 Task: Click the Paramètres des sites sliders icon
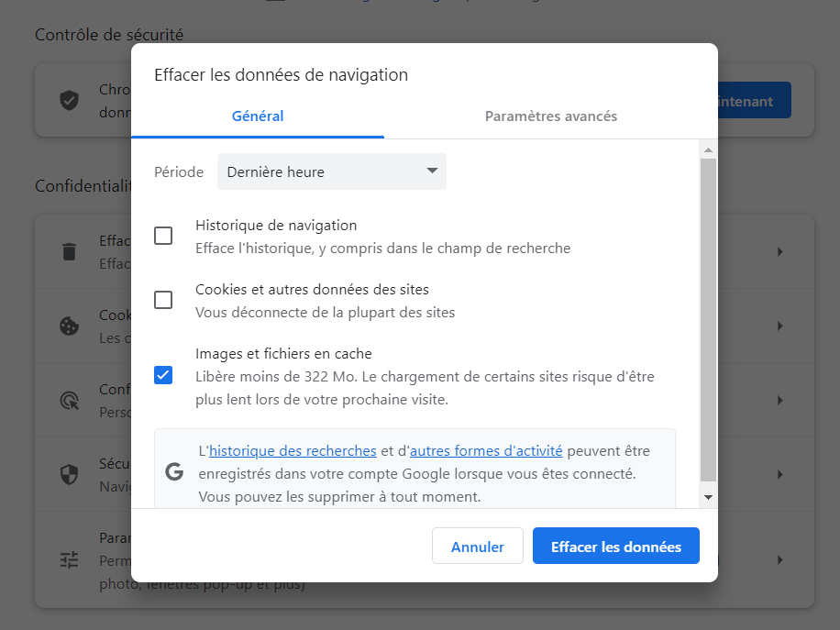(69, 559)
